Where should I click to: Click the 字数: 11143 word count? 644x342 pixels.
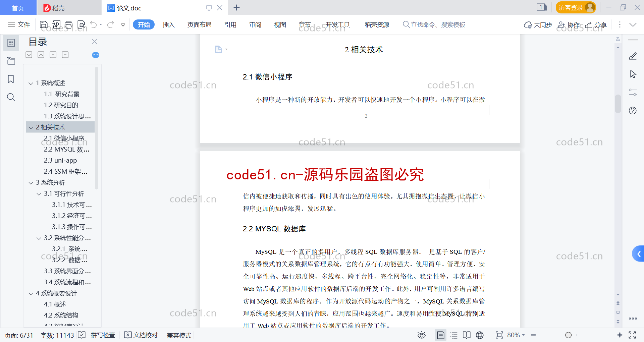pyautogui.click(x=57, y=335)
